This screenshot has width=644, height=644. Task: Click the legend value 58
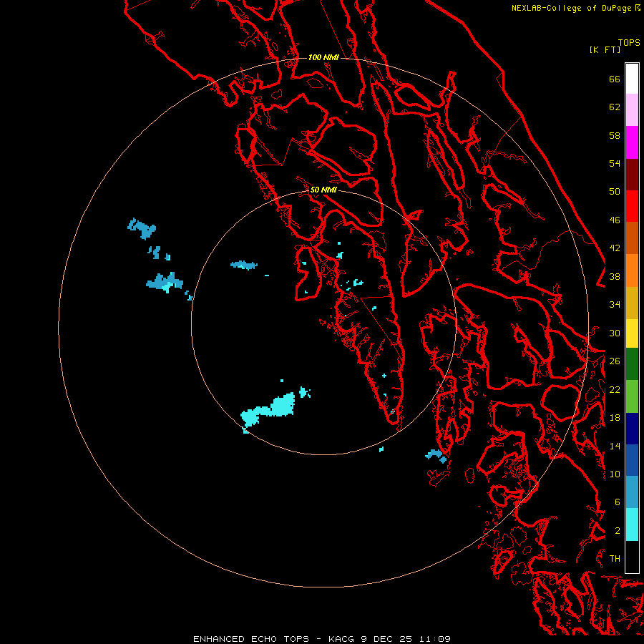[x=615, y=135]
